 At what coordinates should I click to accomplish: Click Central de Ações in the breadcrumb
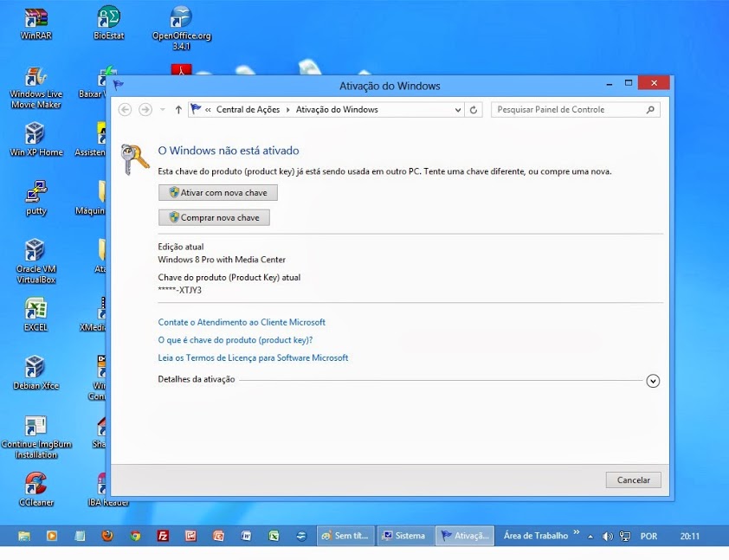click(x=248, y=110)
